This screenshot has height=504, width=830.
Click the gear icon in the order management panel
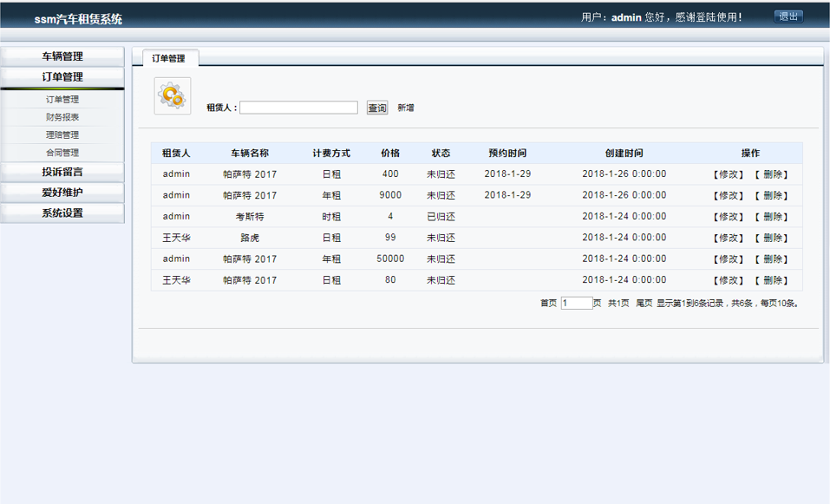coord(172,95)
